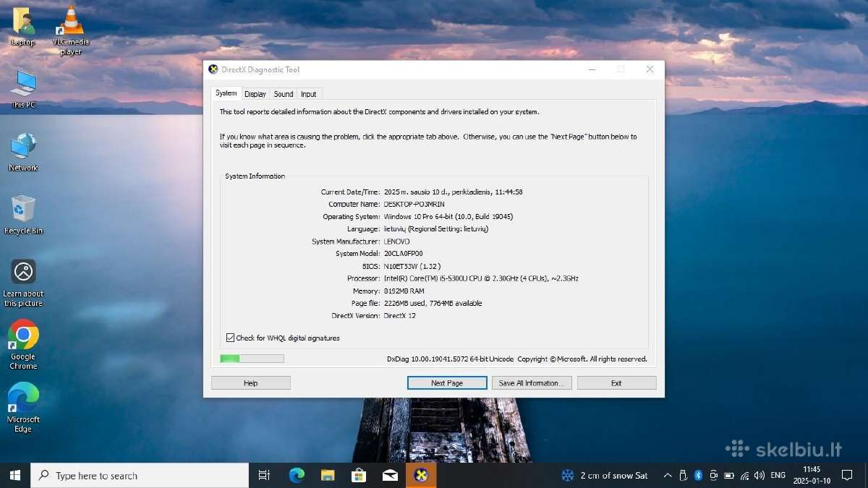The width and height of the screenshot is (868, 488).
Task: Select the Network desktop icon
Action: point(23,152)
